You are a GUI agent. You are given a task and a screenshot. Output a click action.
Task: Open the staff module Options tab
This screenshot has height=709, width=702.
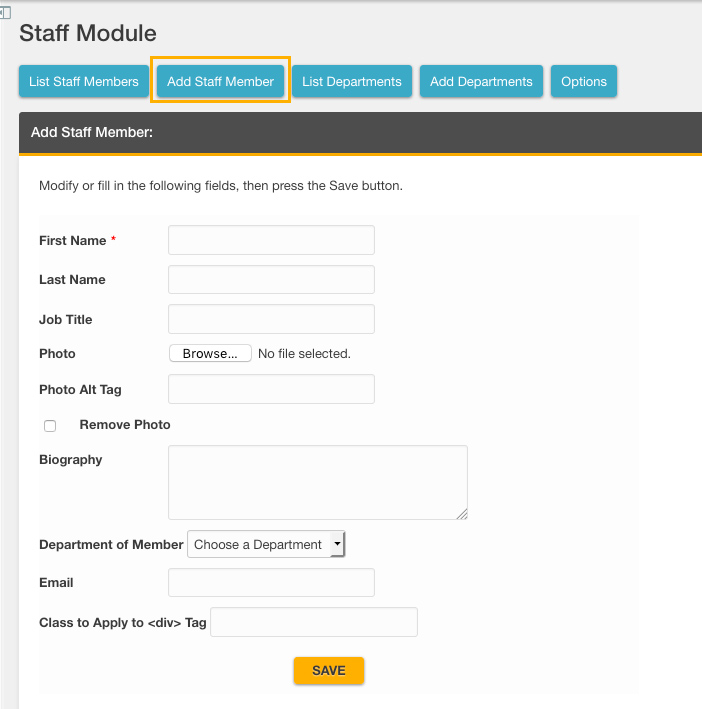[x=584, y=82]
